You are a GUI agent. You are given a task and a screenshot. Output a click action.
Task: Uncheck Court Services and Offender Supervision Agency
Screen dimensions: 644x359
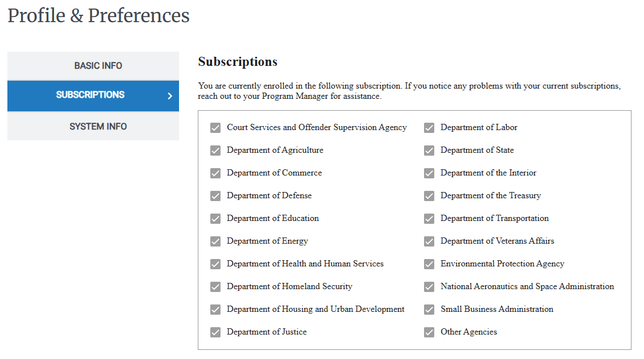click(215, 127)
